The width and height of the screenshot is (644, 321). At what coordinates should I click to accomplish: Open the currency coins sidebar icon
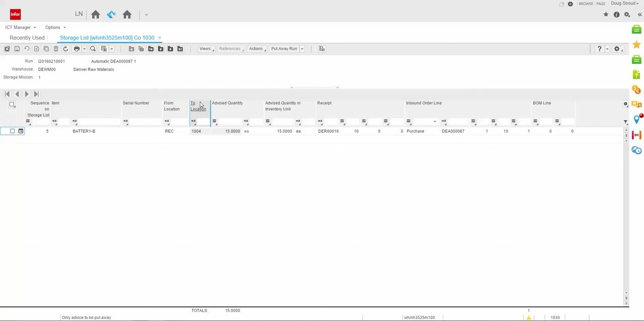pyautogui.click(x=636, y=90)
